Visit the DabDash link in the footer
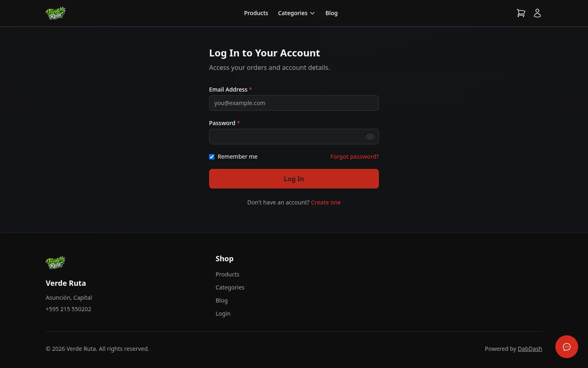This screenshot has height=368, width=588. click(530, 348)
